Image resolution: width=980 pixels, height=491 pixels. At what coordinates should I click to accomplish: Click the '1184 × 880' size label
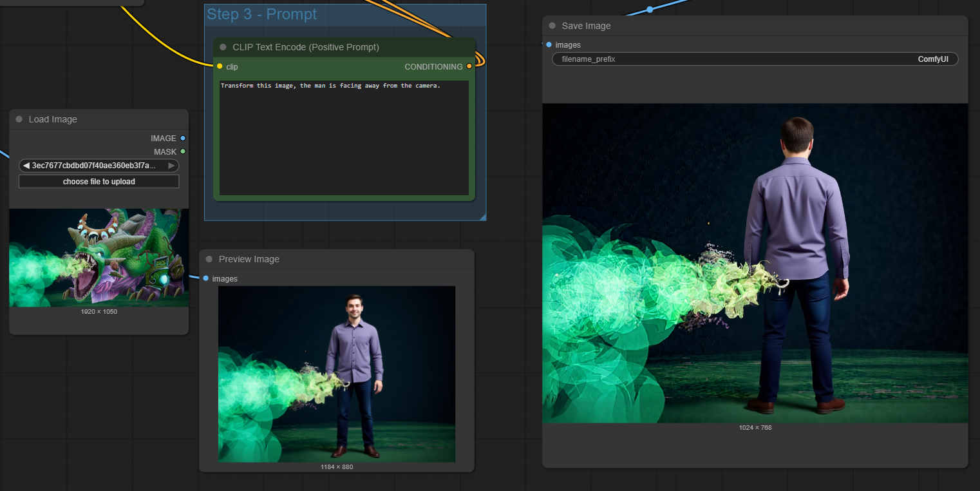tap(337, 467)
